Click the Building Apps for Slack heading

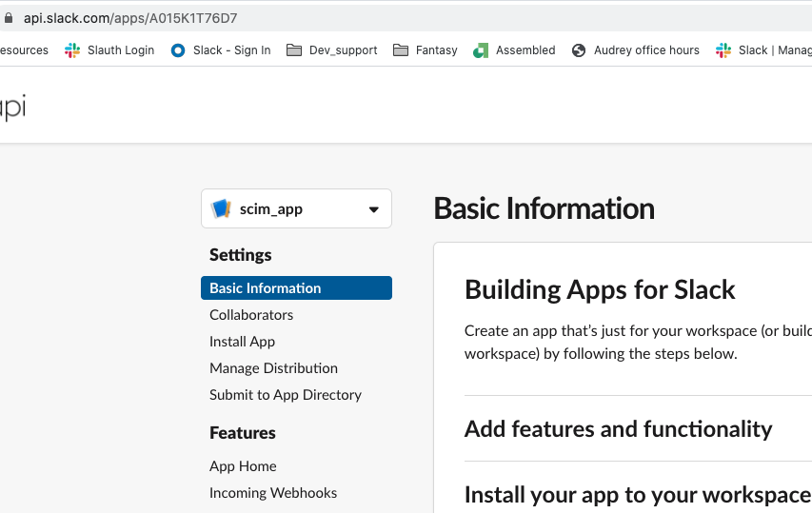pos(600,289)
